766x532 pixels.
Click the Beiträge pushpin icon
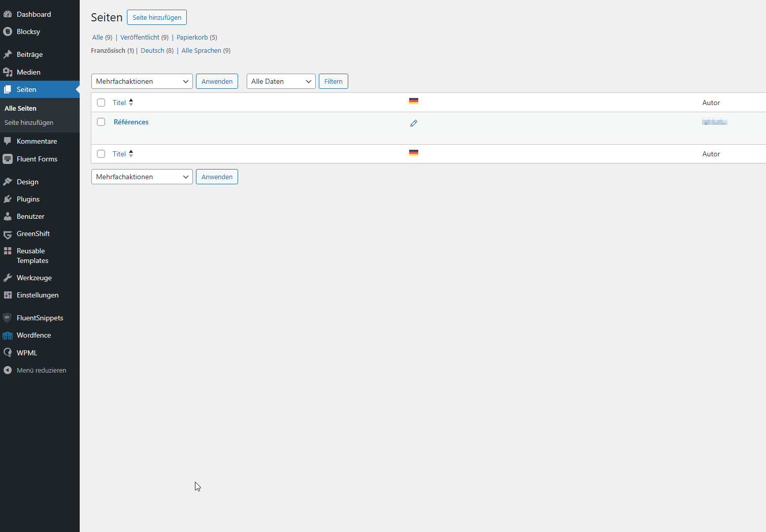click(8, 54)
